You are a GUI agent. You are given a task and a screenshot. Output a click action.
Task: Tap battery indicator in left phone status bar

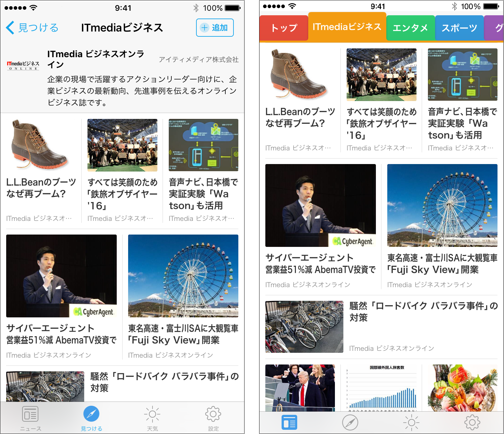[x=232, y=8]
